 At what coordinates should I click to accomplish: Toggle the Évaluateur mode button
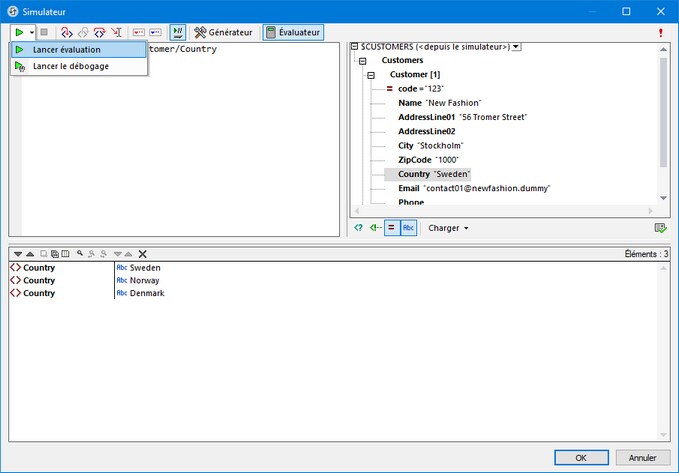293,33
